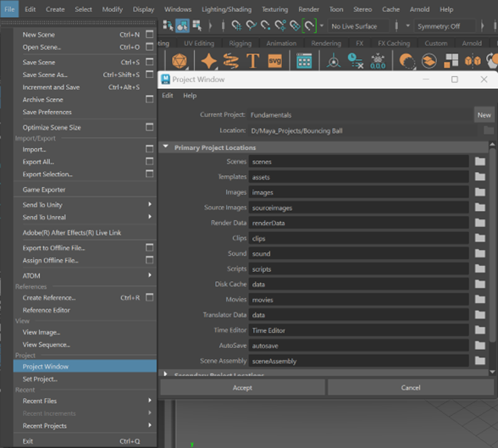
Task: Make selected object live magnet icon
Action: point(310,25)
